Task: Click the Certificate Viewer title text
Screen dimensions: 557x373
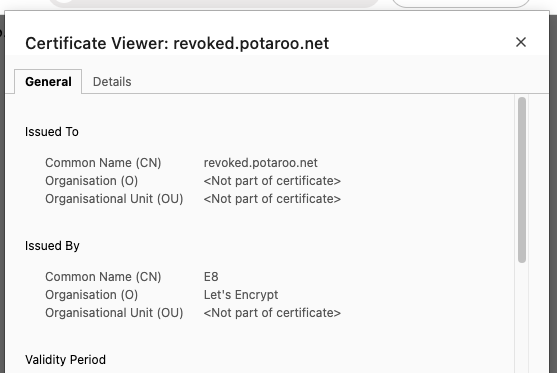Action: [177, 43]
